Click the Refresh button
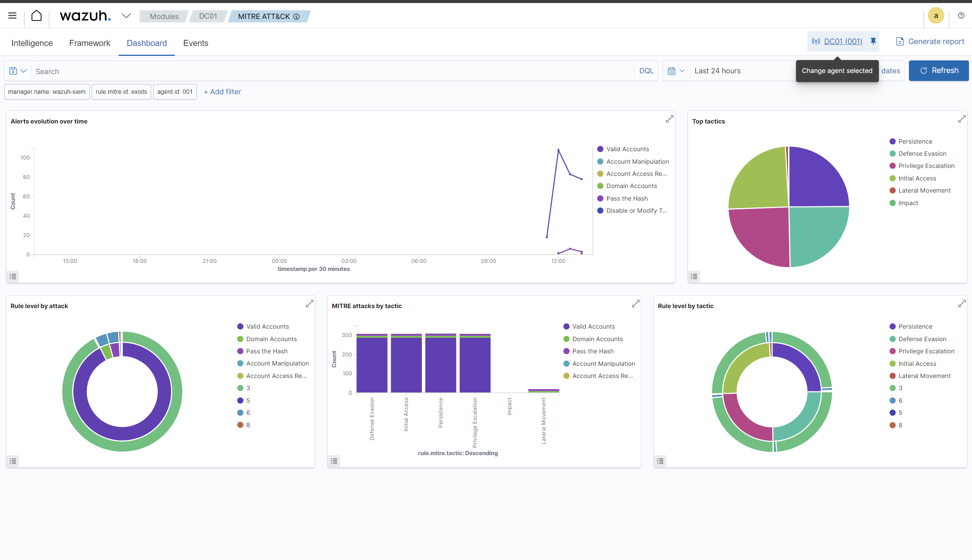Image resolution: width=972 pixels, height=560 pixels. click(x=939, y=70)
